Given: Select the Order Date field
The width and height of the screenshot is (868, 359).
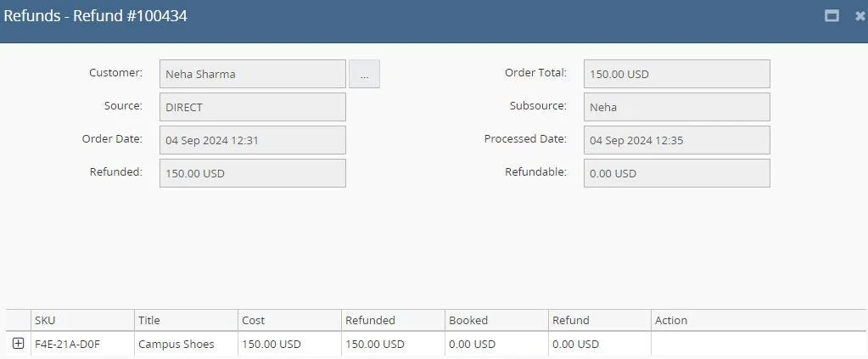Looking at the screenshot, I should click(x=252, y=140).
